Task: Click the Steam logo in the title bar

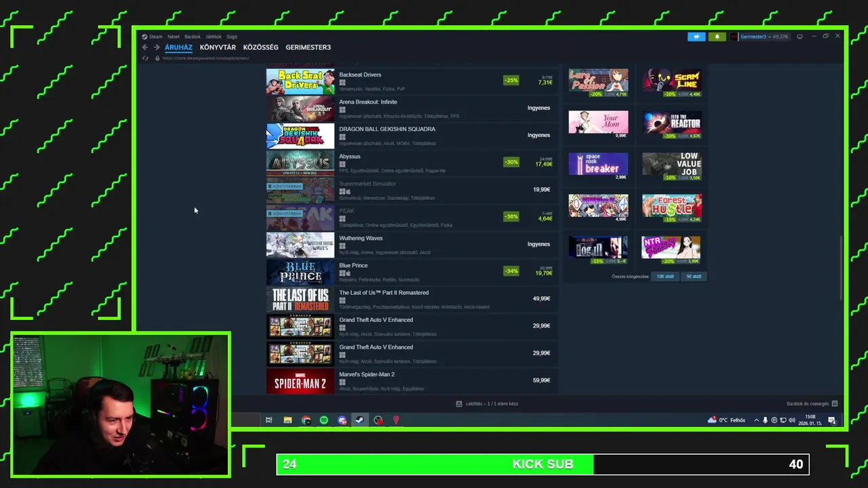Action: pyautogui.click(x=144, y=37)
